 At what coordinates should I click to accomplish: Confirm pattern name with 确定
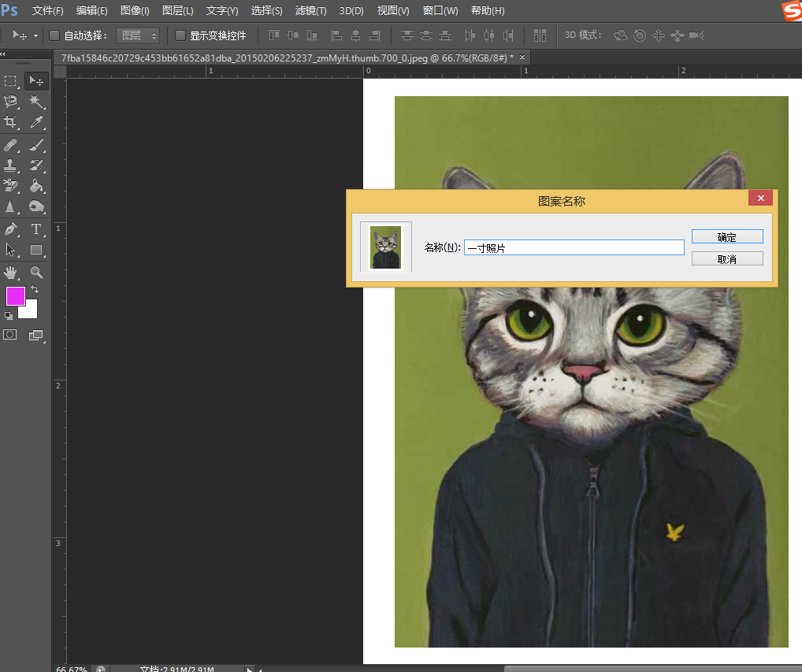point(727,237)
